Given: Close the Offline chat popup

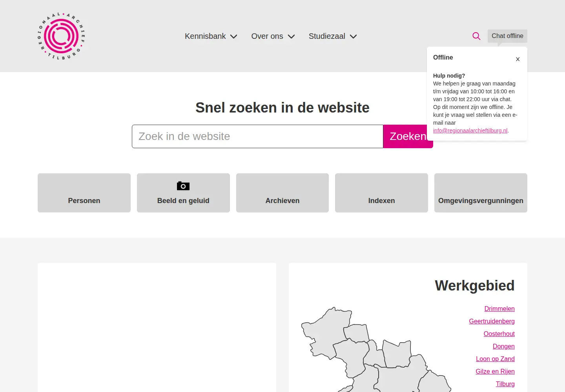Looking at the screenshot, I should 518,59.
